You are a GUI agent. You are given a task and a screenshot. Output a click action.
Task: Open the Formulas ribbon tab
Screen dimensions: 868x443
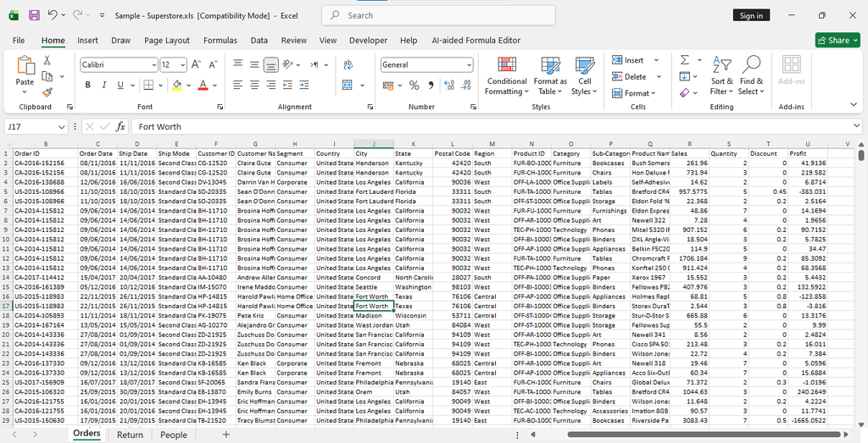click(220, 40)
